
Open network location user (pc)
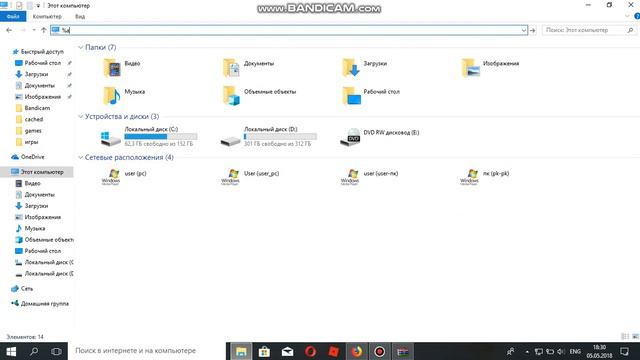(124, 177)
